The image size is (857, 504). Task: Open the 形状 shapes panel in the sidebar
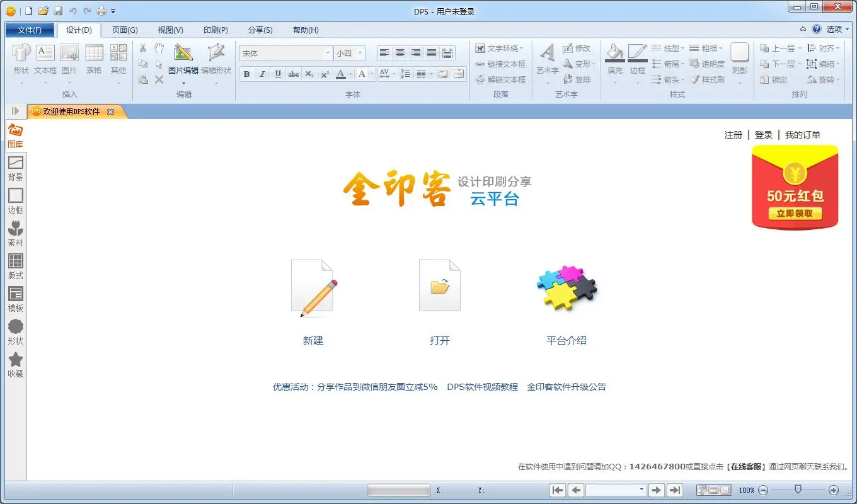15,332
